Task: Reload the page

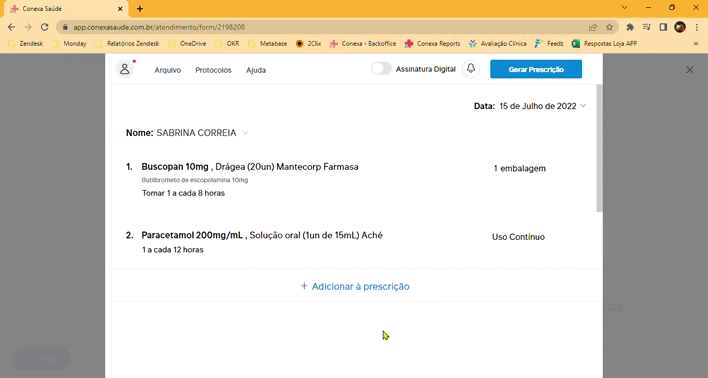Action: [44, 27]
